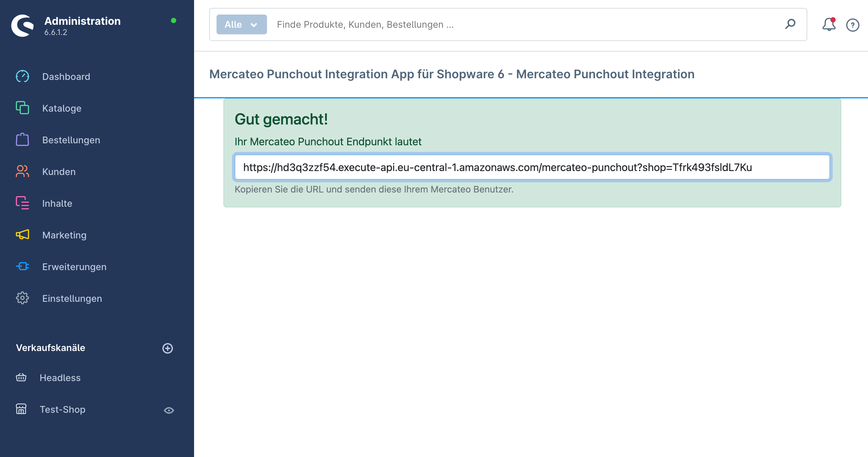Click the Mercateo Punchout endpoint URL field

532,167
